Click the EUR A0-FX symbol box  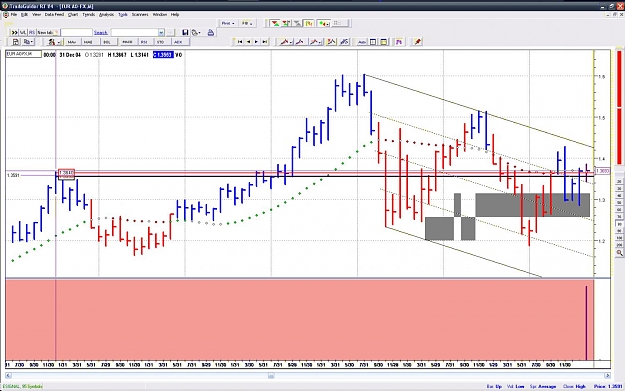[23, 54]
